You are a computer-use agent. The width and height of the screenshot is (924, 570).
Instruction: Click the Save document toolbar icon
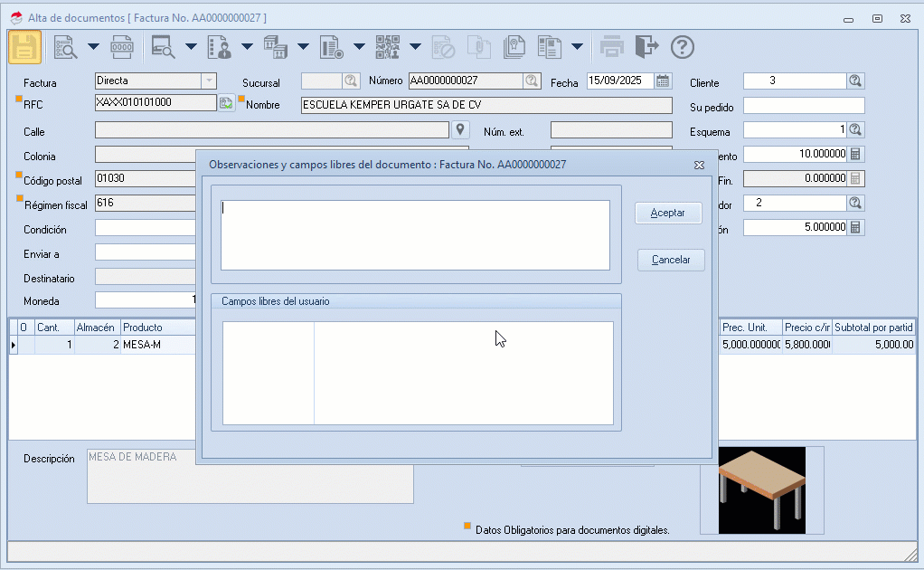click(25, 47)
